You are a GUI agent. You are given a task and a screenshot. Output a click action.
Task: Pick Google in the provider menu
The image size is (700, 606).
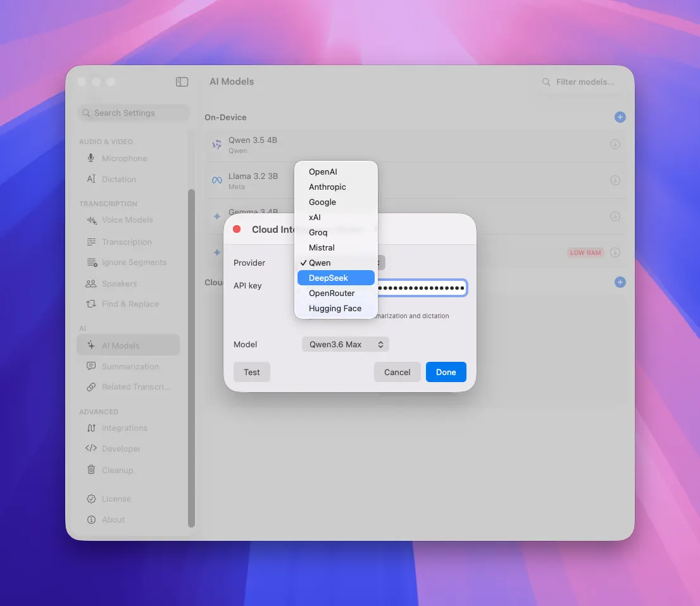pyautogui.click(x=335, y=202)
